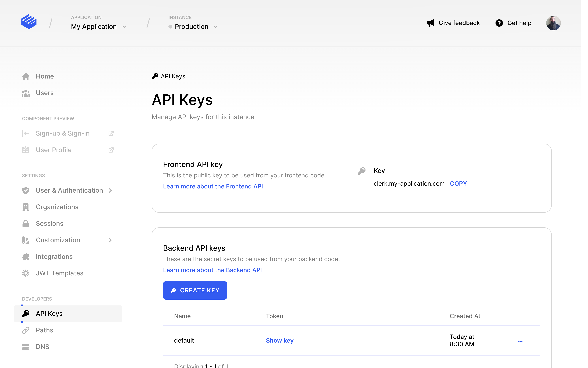
Task: Click the User Profile badge icon
Action: (x=26, y=150)
